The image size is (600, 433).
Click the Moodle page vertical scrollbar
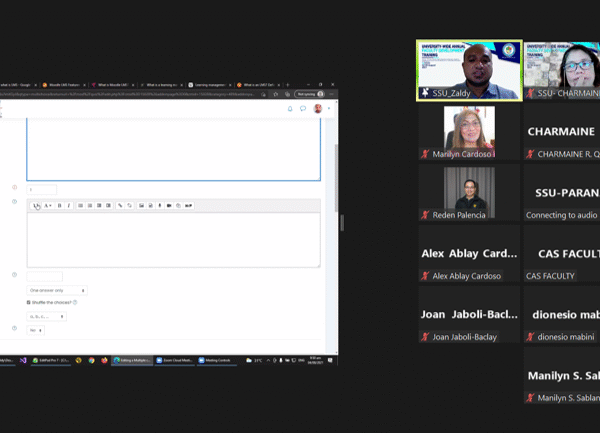336,178
